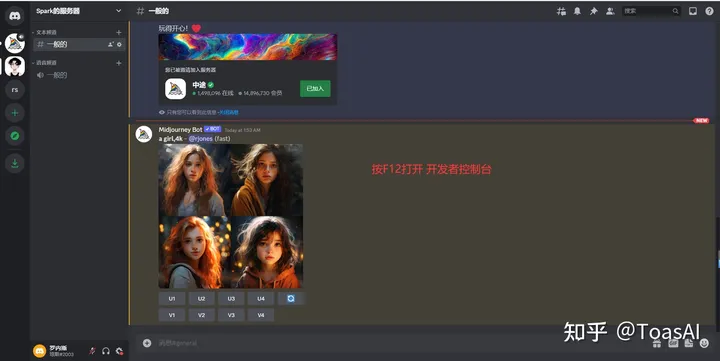Open the Inbox icon in header
The width and height of the screenshot is (720, 361).
(692, 11)
